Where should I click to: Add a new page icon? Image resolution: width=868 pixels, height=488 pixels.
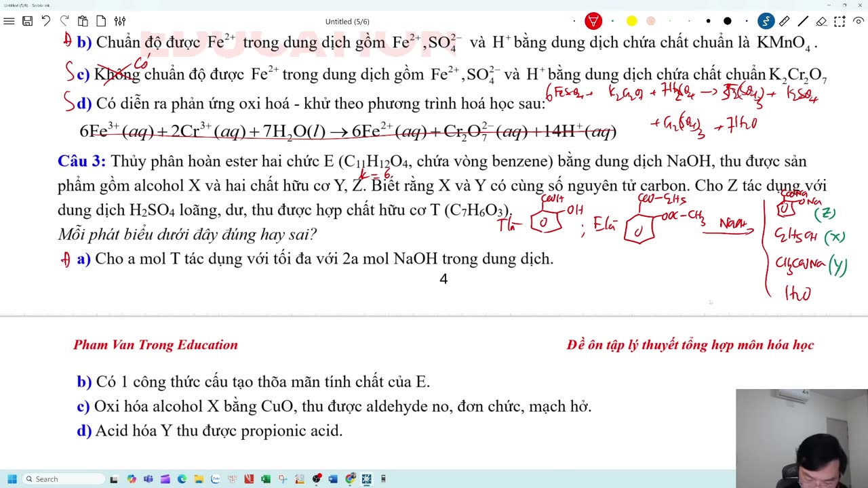[x=101, y=21]
